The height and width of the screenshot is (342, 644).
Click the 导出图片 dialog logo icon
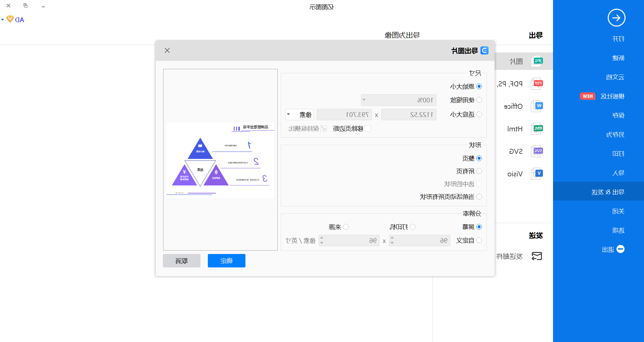pos(484,50)
